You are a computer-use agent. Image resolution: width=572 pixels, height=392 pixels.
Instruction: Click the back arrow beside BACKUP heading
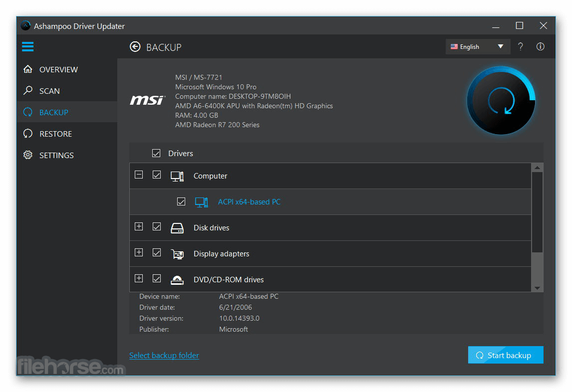click(135, 47)
